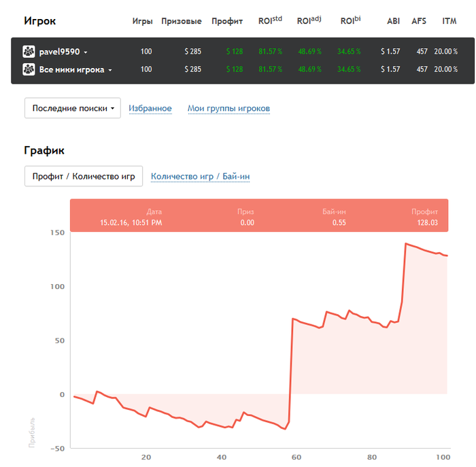Click the ITM column header
The width and height of the screenshot is (476, 467).
(x=449, y=21)
